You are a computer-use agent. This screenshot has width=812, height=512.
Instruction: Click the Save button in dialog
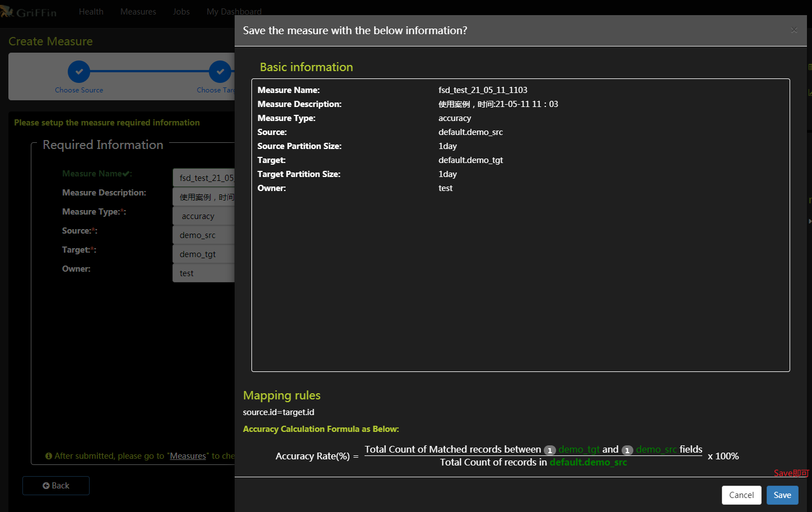(782, 495)
